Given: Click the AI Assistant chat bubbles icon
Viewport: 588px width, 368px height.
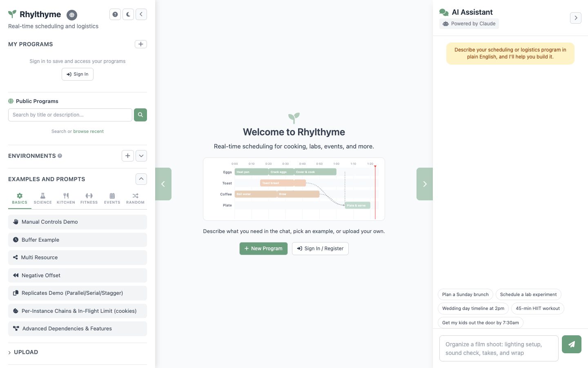Looking at the screenshot, I should [x=444, y=12].
